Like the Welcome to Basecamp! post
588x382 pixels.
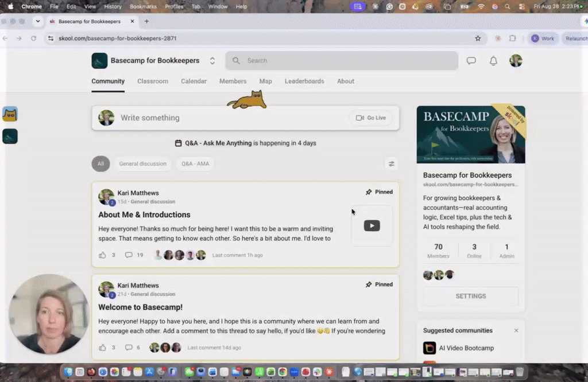(x=102, y=348)
